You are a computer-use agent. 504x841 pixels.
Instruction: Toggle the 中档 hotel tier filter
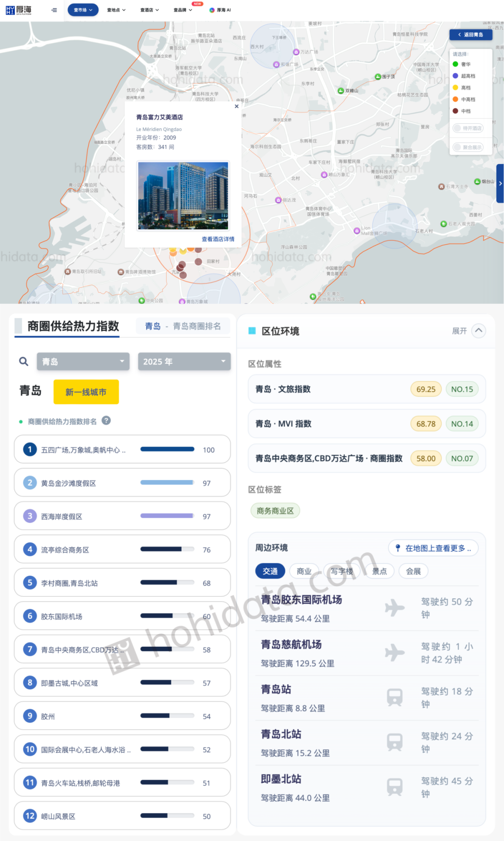click(462, 111)
